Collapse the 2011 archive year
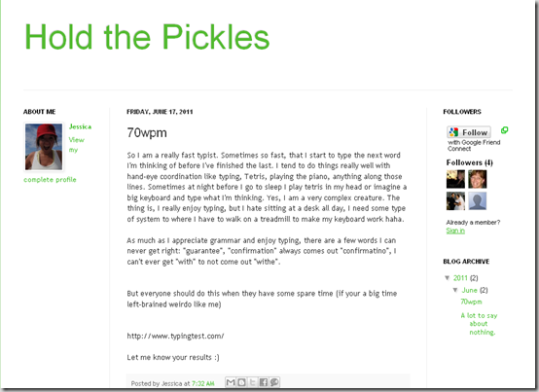The height and width of the screenshot is (392, 539). [448, 277]
